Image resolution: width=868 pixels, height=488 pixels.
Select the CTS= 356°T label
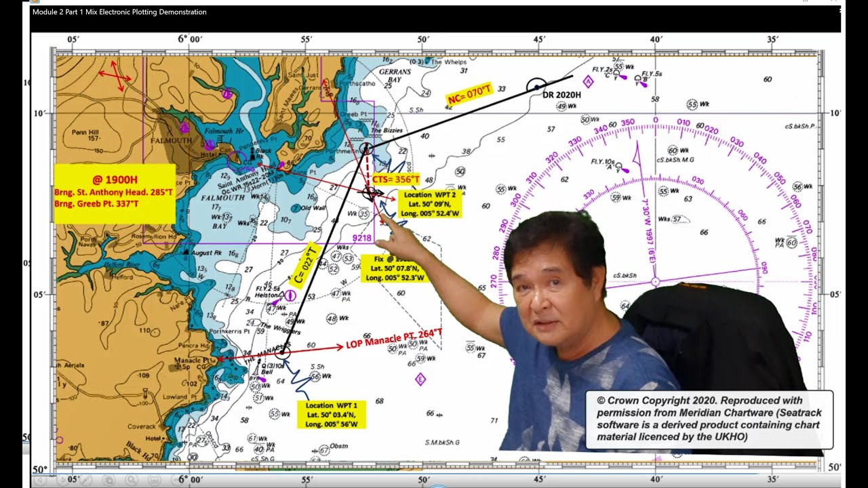(396, 180)
